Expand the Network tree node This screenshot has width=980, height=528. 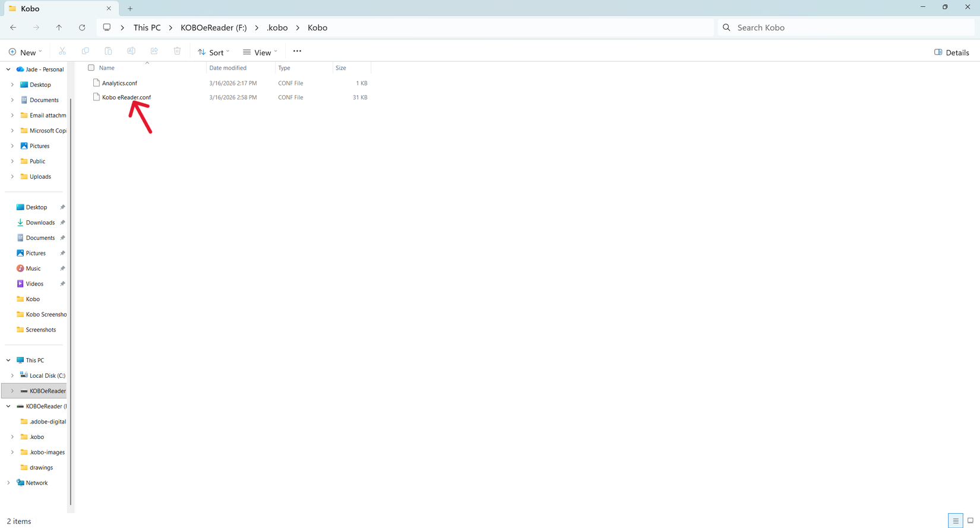(8, 483)
